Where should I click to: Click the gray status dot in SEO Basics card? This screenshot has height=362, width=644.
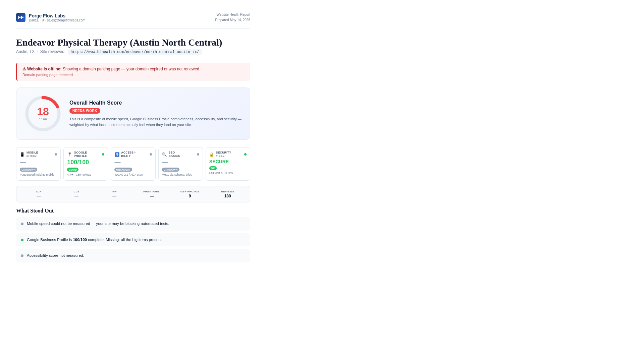click(x=198, y=155)
